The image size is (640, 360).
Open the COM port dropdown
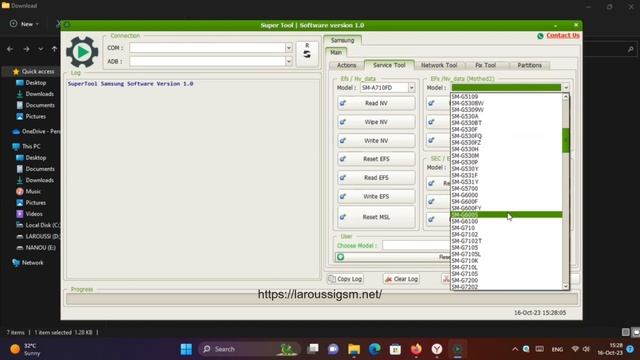[289, 48]
